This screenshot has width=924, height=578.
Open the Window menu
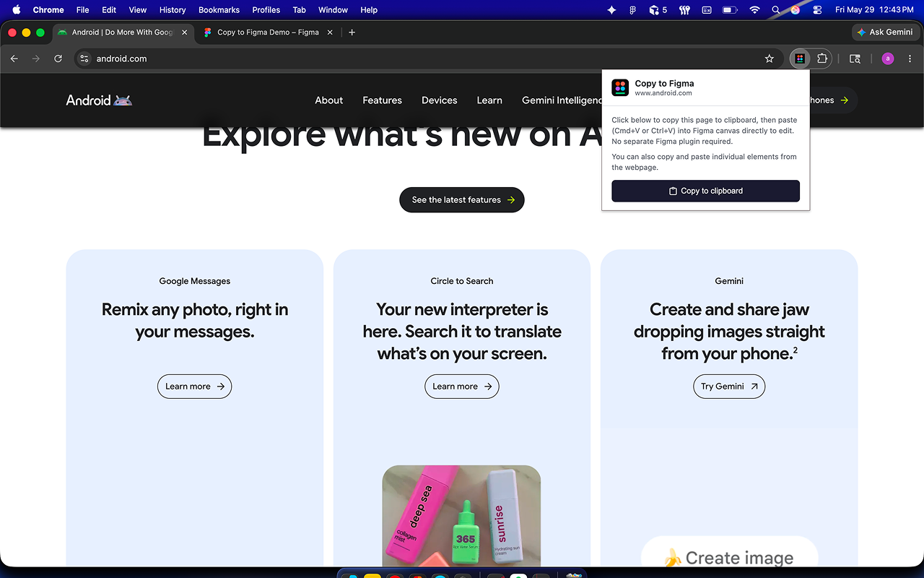[x=333, y=10]
